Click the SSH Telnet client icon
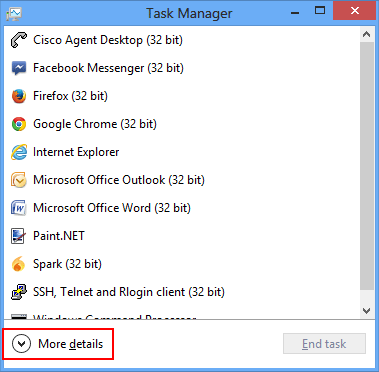 coord(19,292)
